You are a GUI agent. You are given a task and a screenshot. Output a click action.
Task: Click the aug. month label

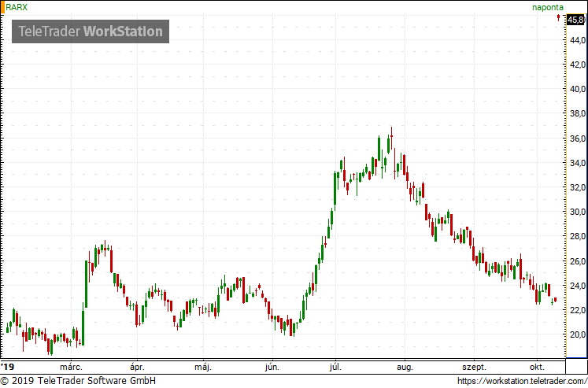click(x=405, y=367)
